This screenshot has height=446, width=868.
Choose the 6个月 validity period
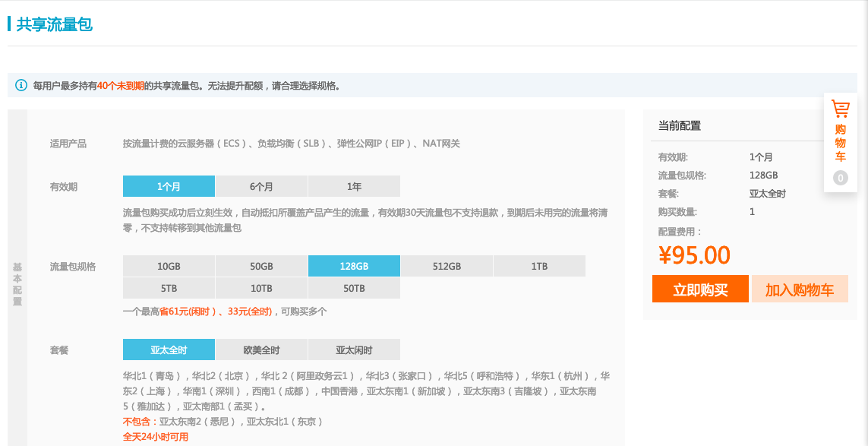(x=261, y=186)
